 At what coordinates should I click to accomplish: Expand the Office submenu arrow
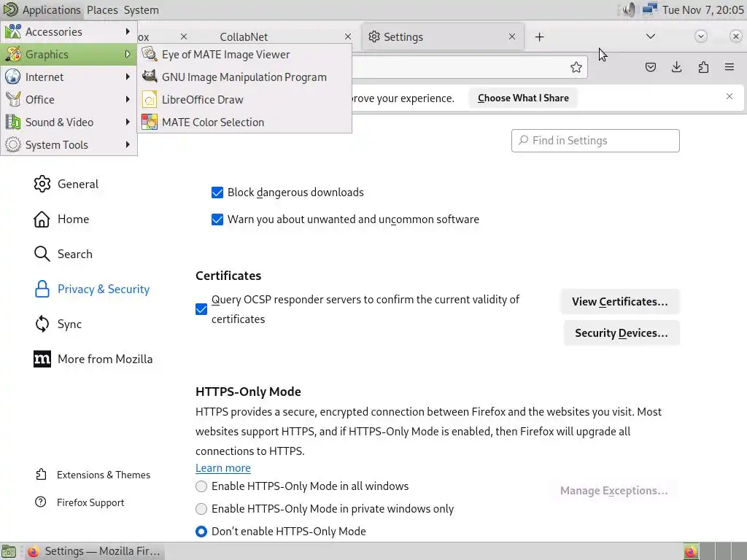click(127, 99)
